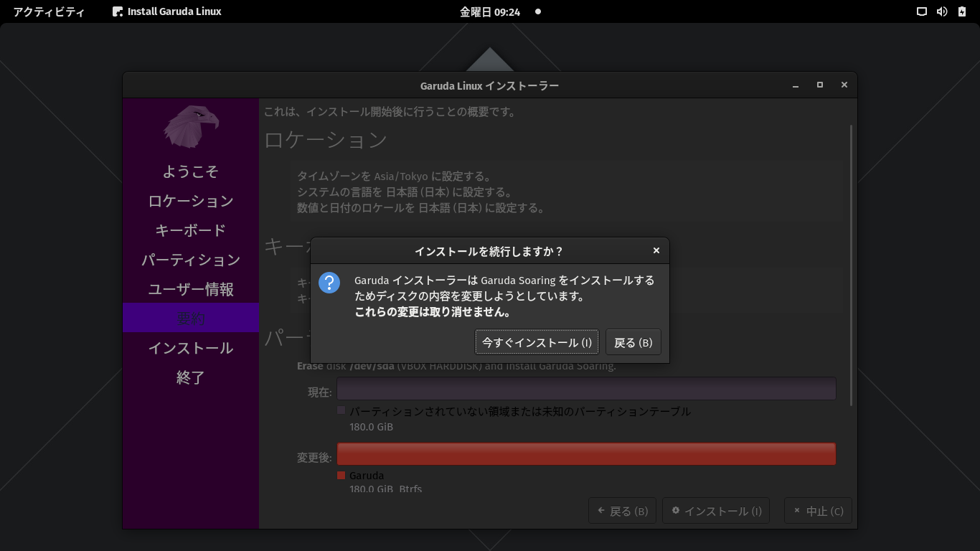
Task: Select ようこそ step in sidebar
Action: (191, 171)
